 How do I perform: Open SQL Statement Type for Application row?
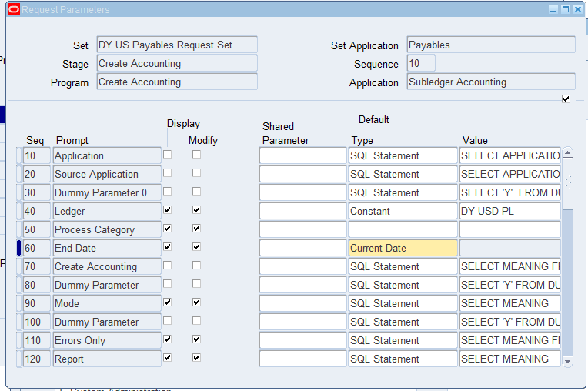(x=403, y=155)
